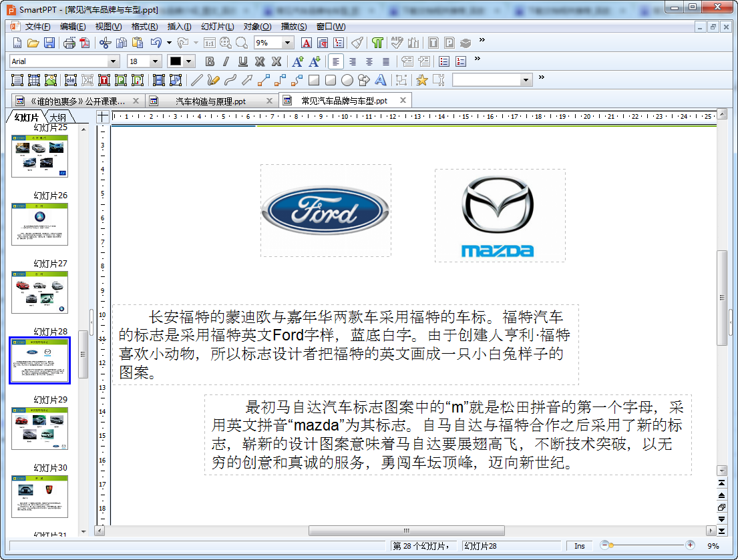Click the black font color swatch
Screen dimensions: 738x560
(176, 61)
